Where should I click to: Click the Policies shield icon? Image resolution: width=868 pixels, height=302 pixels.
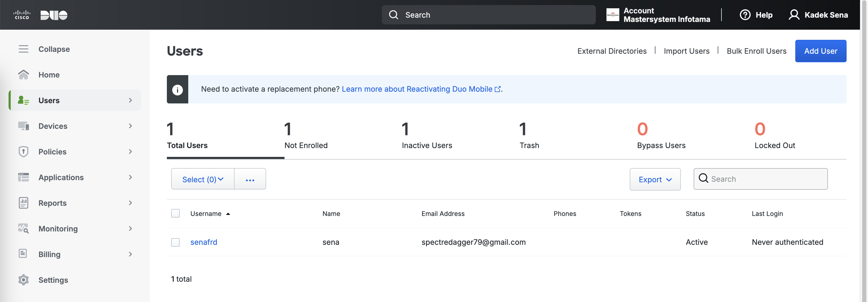click(23, 152)
